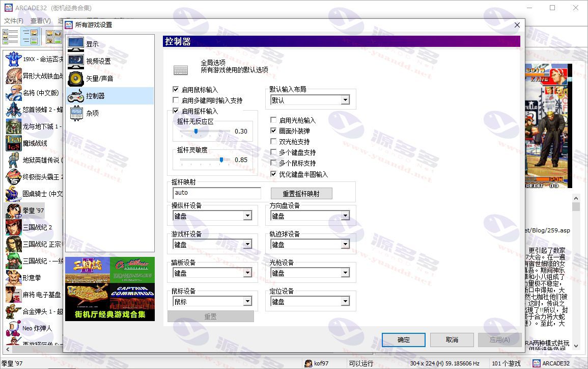Click the keyboard icon beside 全局选项
This screenshot has height=369, width=588.
tap(181, 70)
